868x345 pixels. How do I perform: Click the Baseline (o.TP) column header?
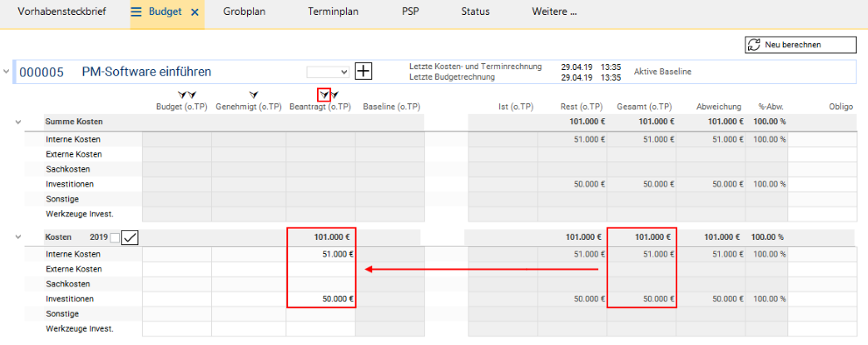[392, 107]
